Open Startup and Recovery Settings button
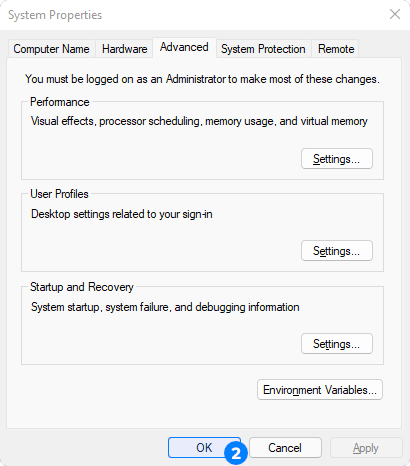Image resolution: width=410 pixels, height=466 pixels. pos(337,344)
